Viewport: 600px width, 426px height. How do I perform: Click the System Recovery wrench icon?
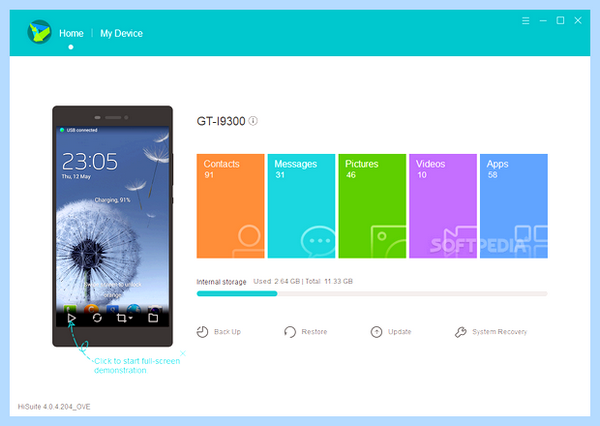461,332
